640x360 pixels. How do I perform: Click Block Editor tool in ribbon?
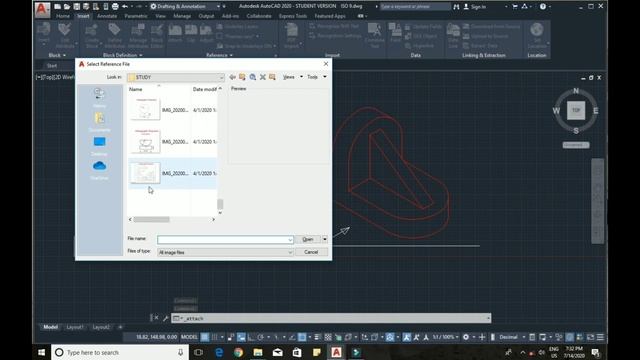[x=157, y=36]
